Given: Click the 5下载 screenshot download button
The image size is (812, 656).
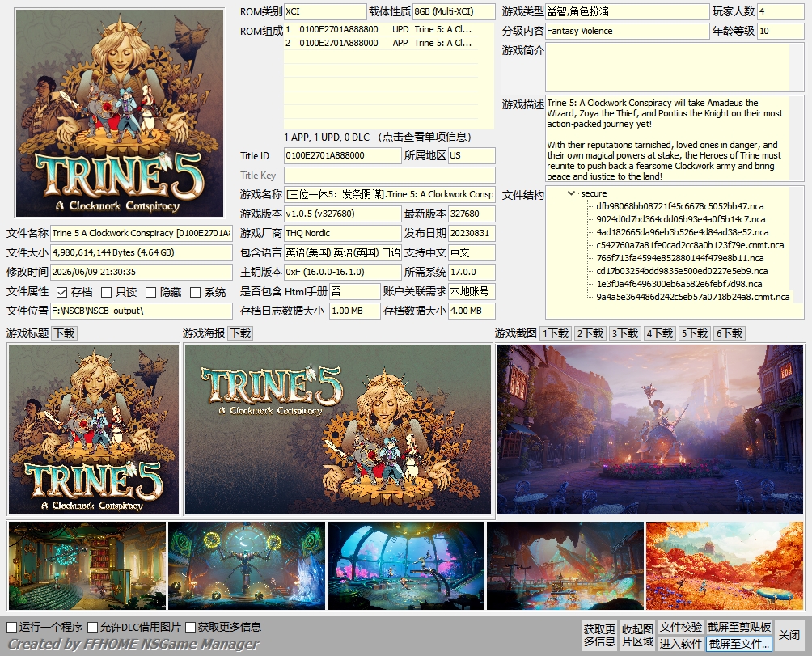Looking at the screenshot, I should coord(694,333).
